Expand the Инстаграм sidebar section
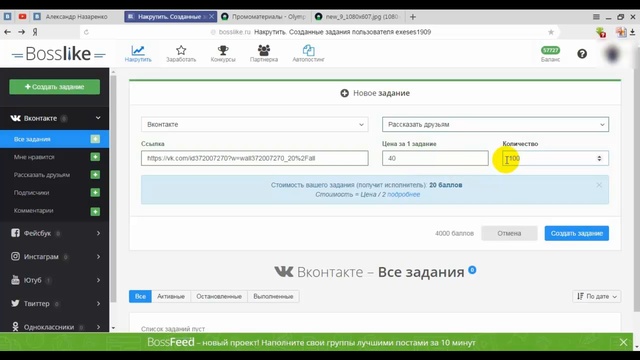Viewport: 640px width, 360px height. (x=98, y=257)
